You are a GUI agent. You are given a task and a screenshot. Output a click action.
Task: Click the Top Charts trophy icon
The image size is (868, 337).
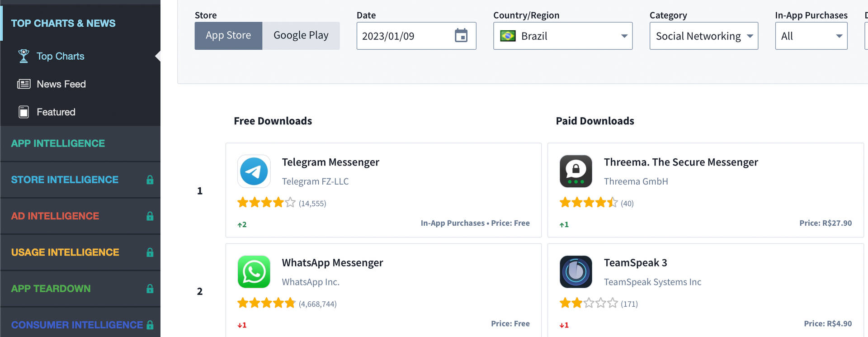point(24,56)
